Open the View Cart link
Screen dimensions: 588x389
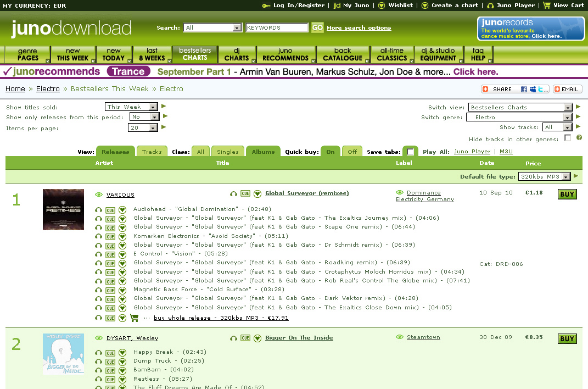568,5
